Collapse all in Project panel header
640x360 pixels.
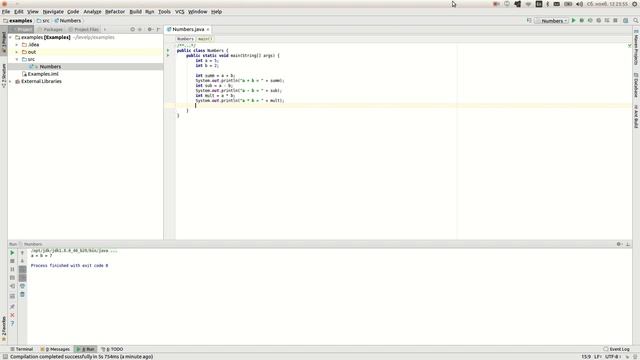pos(140,29)
